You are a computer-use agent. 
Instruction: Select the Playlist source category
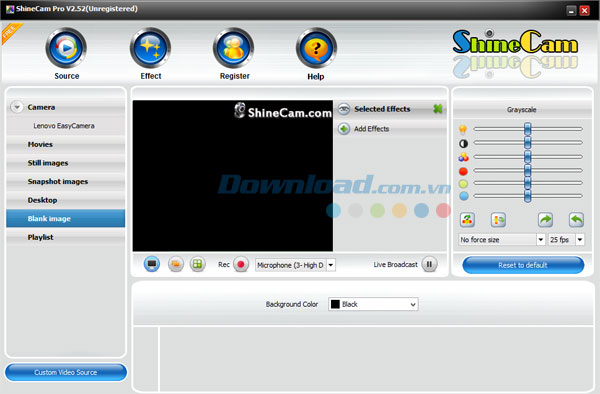[66, 237]
